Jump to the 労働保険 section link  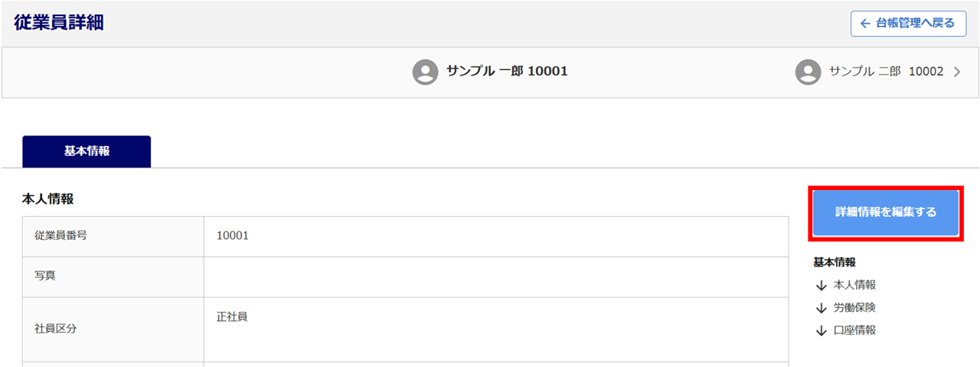coord(854,308)
